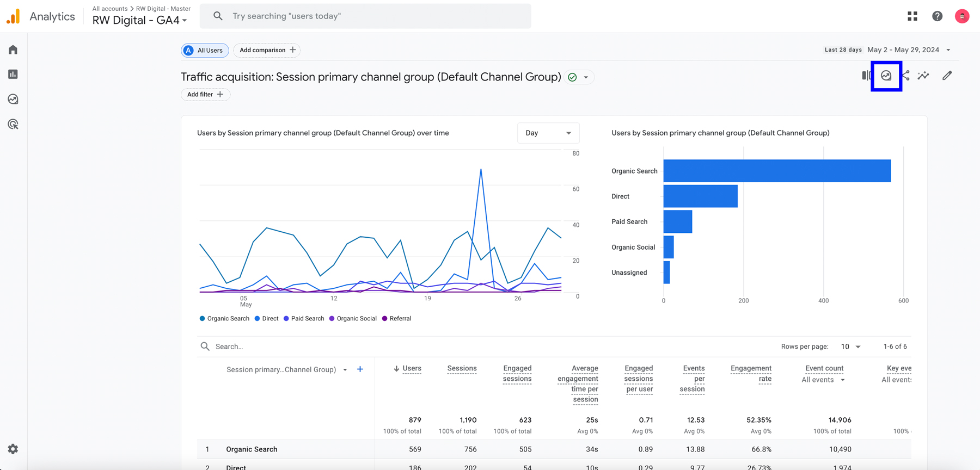The height and width of the screenshot is (470, 980).
Task: Click total sessions value 1,190
Action: pyautogui.click(x=468, y=420)
